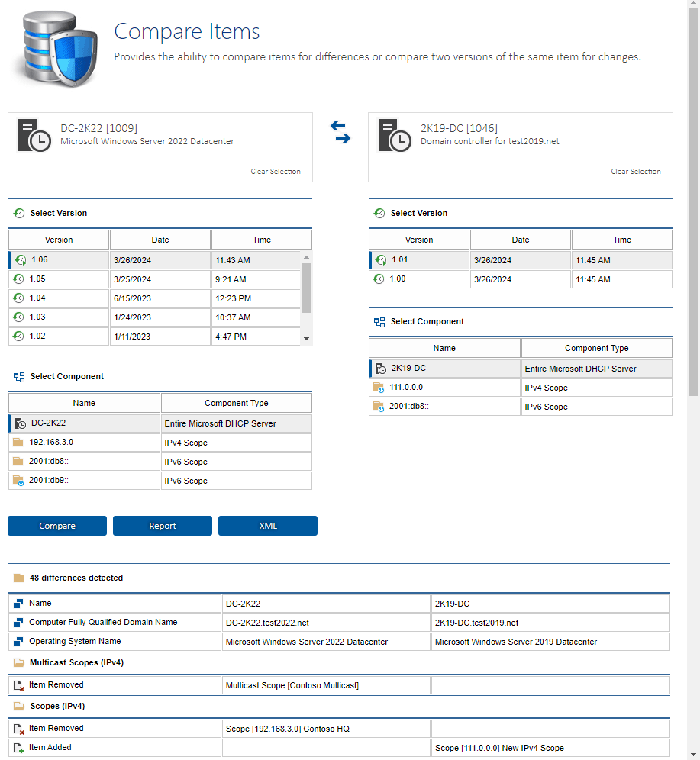Click the IPv4 Scope cell for 192.168.3.0
The image size is (700, 760).
[x=236, y=443]
